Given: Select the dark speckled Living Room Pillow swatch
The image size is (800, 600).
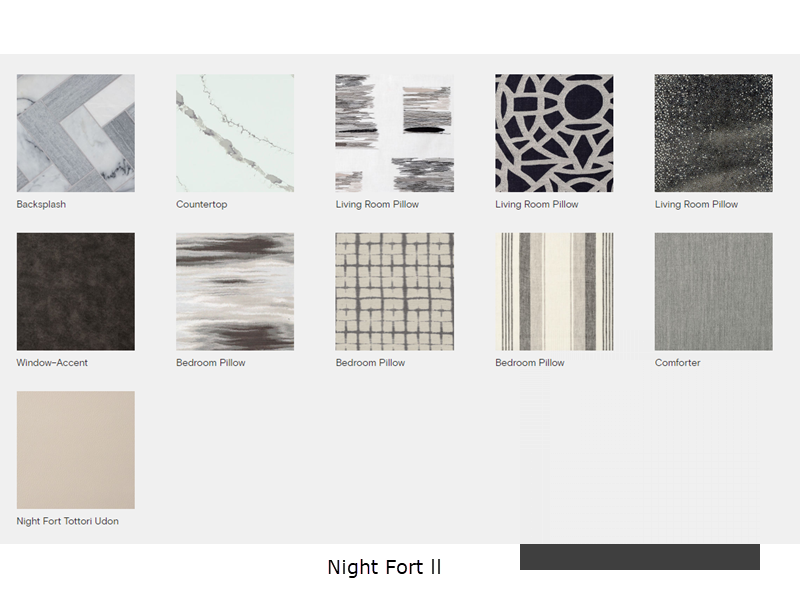Looking at the screenshot, I should pos(713,133).
